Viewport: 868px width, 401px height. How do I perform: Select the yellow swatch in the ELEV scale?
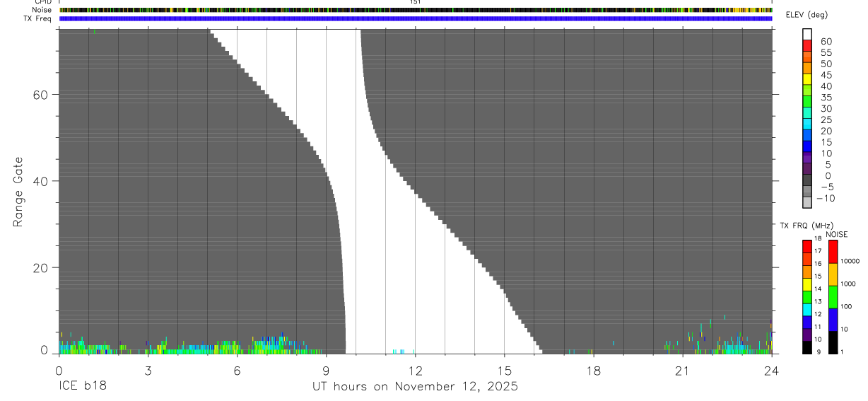[x=807, y=79]
